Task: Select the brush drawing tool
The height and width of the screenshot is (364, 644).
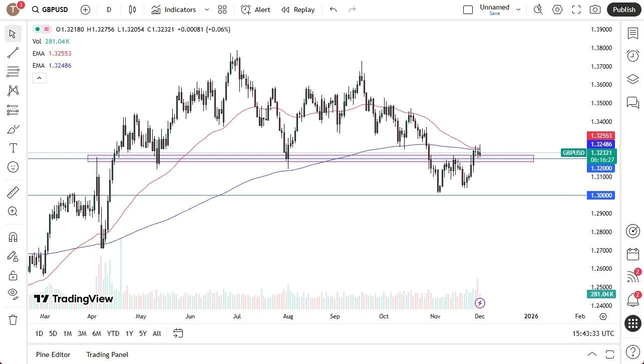Action: tap(13, 129)
